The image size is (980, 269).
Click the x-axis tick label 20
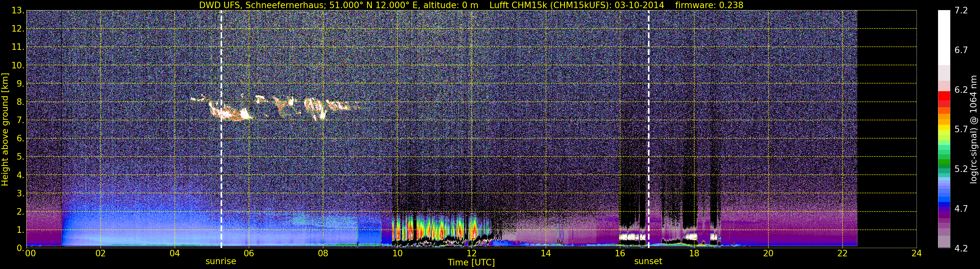[769, 253]
